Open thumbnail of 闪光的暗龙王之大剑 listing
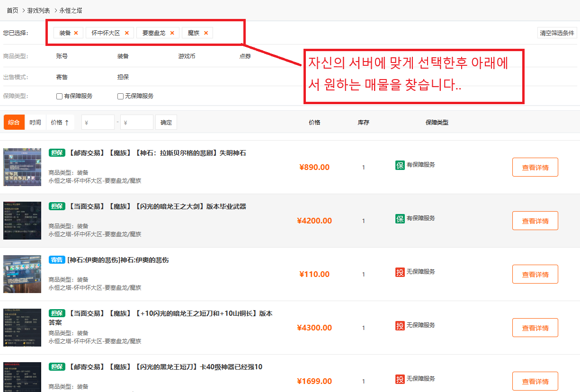This screenshot has height=392, width=580. tap(22, 221)
